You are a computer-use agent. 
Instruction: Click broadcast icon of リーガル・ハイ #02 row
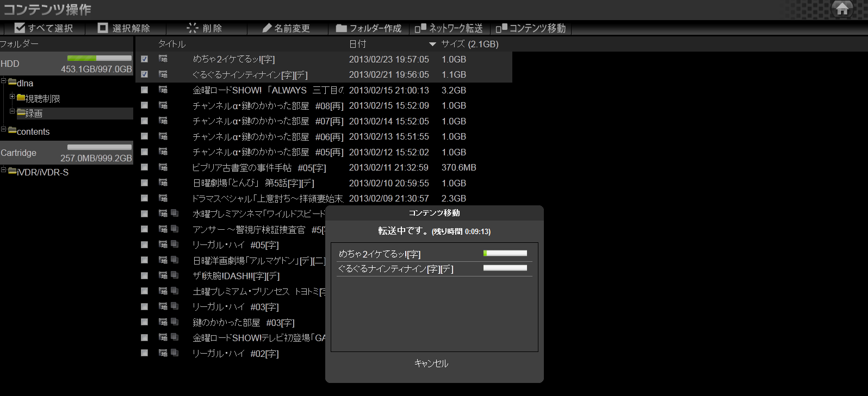click(x=163, y=353)
